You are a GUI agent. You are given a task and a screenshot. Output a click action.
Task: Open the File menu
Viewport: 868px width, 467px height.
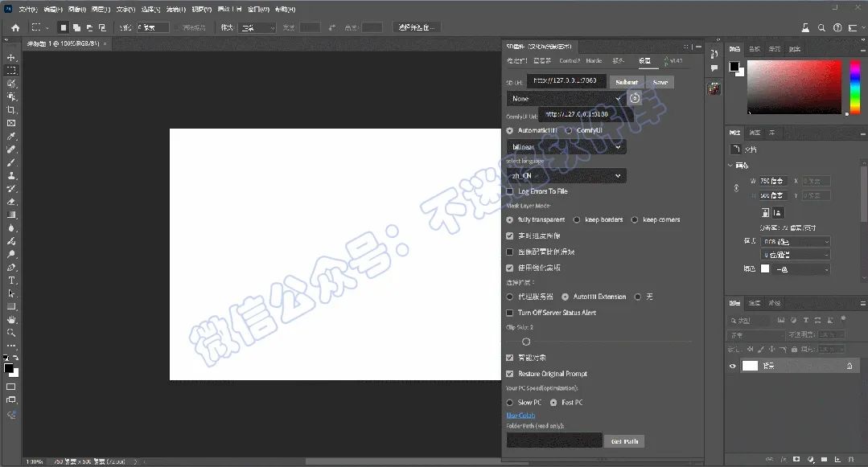coord(27,10)
